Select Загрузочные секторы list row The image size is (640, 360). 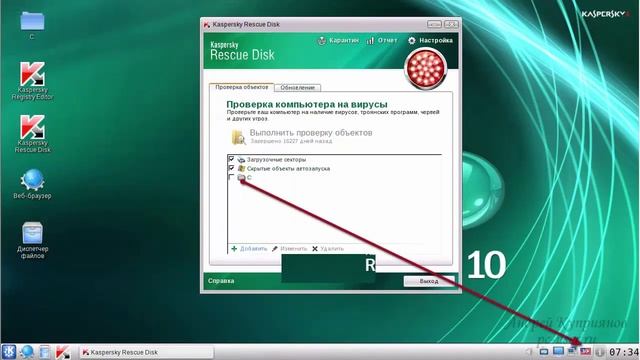(334, 159)
